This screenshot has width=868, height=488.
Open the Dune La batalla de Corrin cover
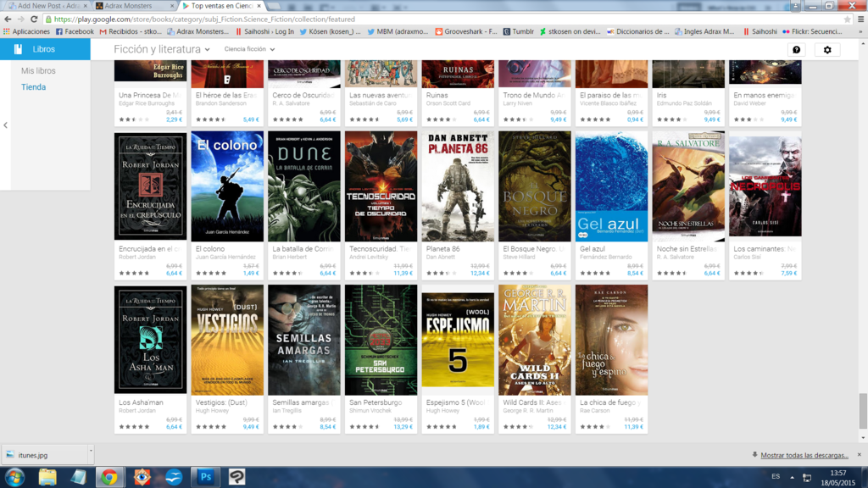point(304,186)
